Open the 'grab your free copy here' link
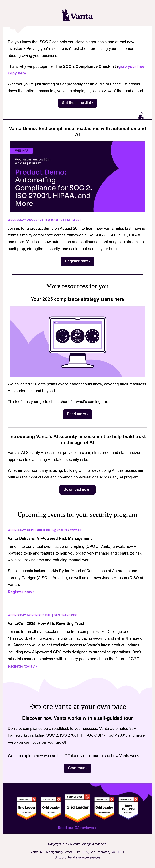155x868 pixels. coord(76,70)
